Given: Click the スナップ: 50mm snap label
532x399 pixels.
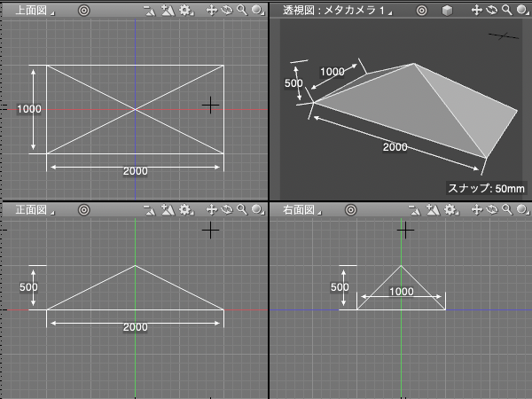Looking at the screenshot, I should coord(487,188).
